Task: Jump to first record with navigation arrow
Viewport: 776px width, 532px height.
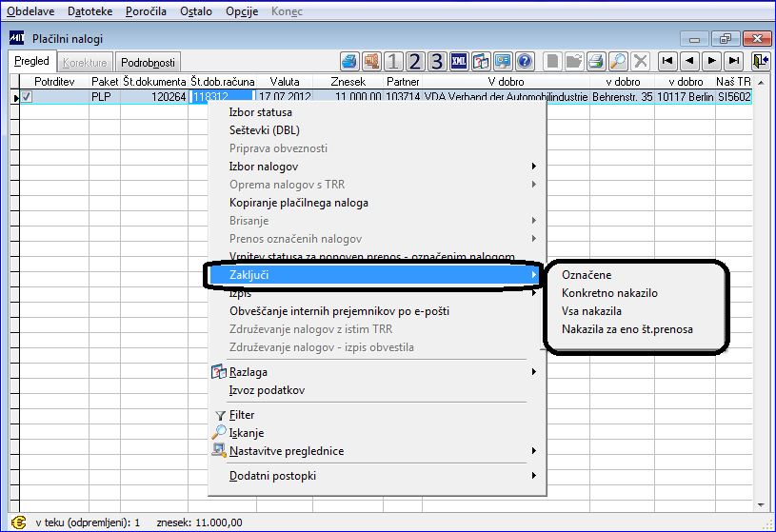Action: [667, 61]
